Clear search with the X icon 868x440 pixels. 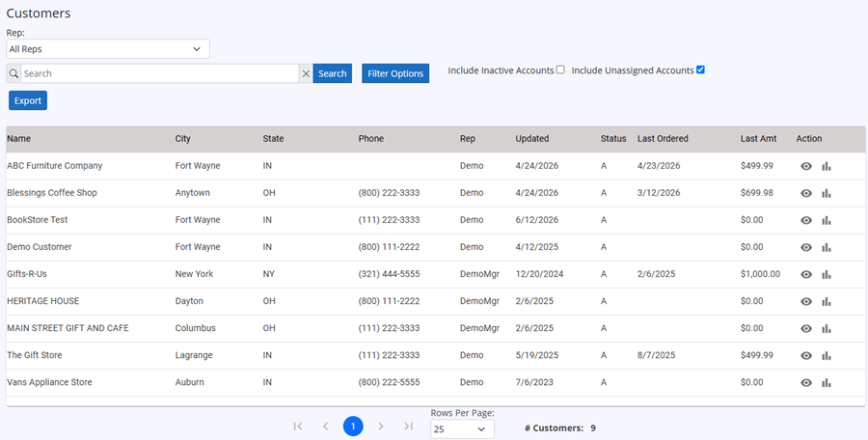click(x=306, y=73)
